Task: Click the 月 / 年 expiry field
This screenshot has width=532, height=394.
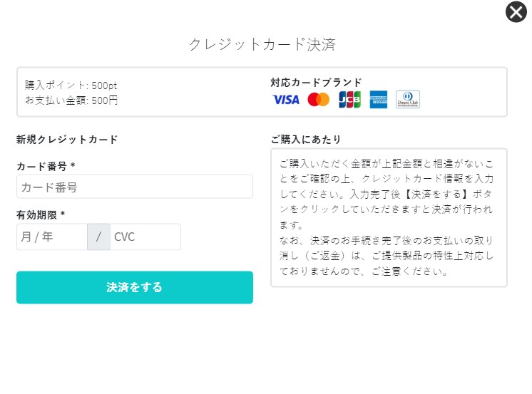Action: [51, 237]
